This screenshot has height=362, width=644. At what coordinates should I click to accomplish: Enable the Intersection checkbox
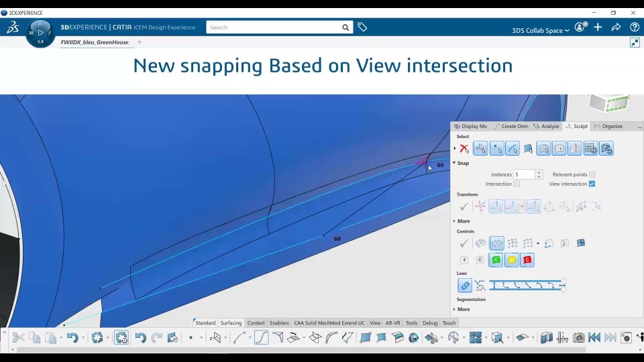[x=517, y=184]
